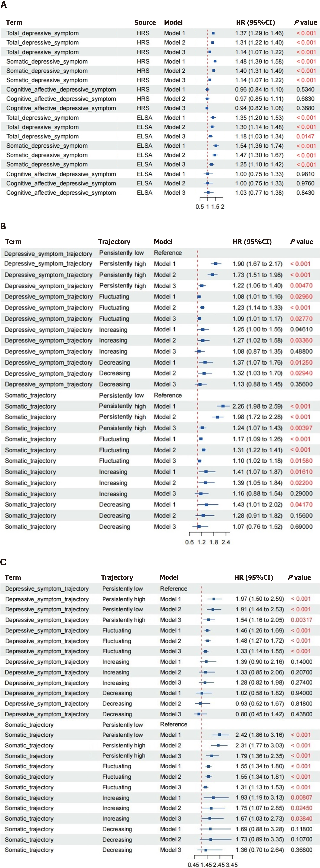This screenshot has height=868, width=320.
Task: Select HR value "1.46 (1.26 to 1.69)"
Action: pos(260,630)
